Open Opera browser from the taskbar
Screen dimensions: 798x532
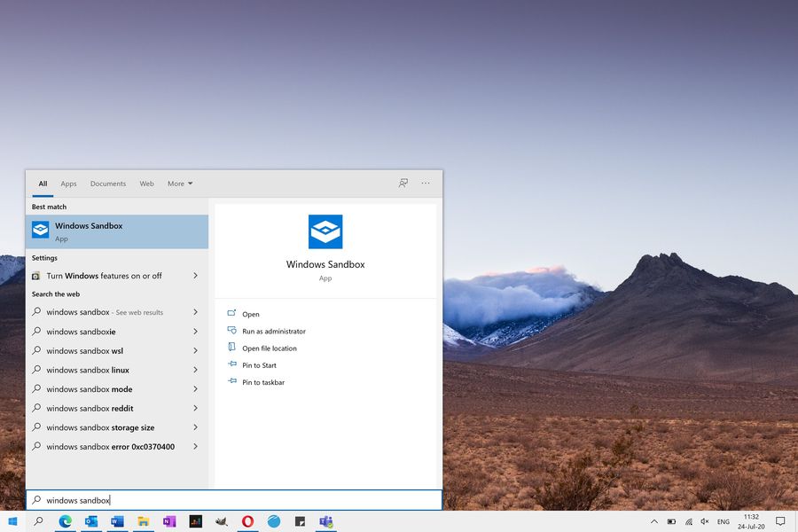(x=248, y=521)
